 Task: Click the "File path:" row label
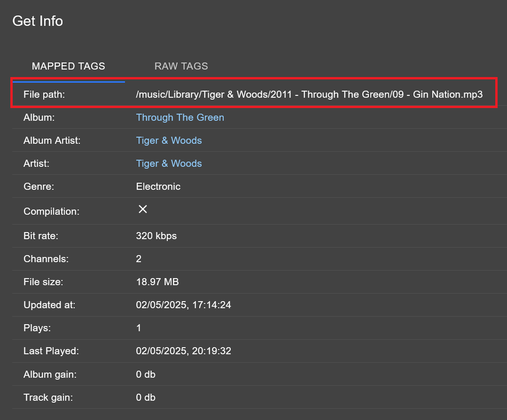pyautogui.click(x=44, y=94)
